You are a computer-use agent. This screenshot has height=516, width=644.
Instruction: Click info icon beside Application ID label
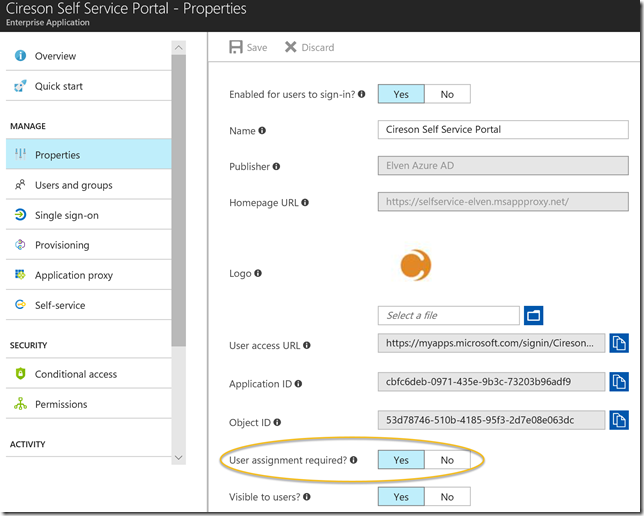click(298, 383)
